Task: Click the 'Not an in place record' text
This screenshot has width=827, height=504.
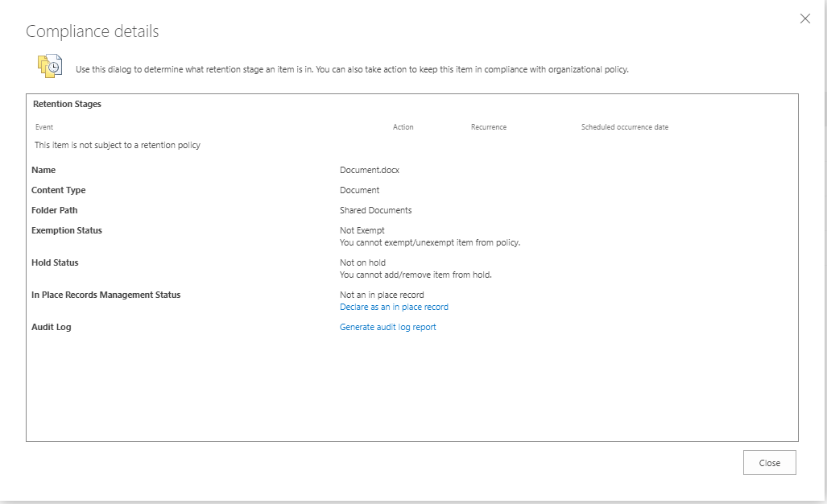Action: [x=382, y=295]
